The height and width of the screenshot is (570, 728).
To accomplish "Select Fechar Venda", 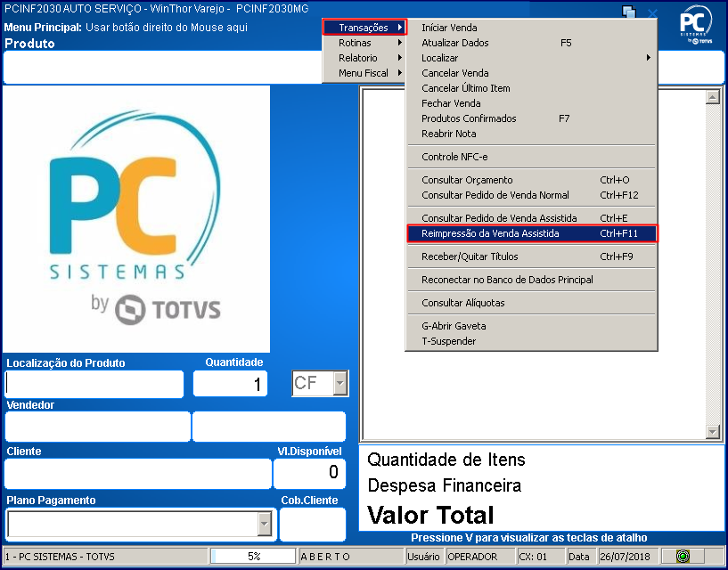I will [531, 103].
